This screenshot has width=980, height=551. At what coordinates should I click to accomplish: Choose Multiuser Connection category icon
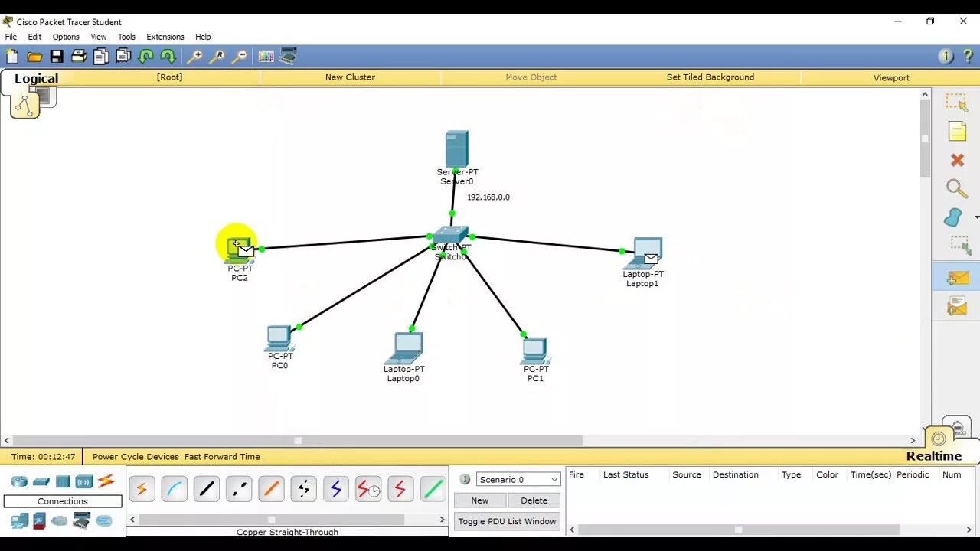point(104,521)
